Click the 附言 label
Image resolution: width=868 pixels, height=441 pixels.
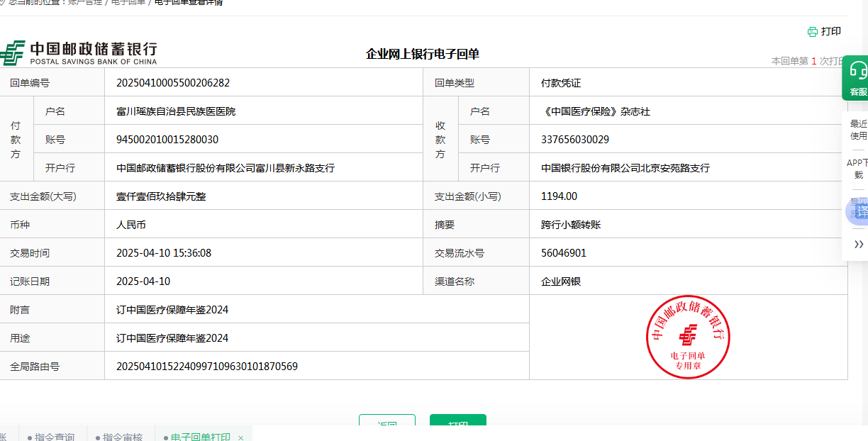tap(20, 310)
